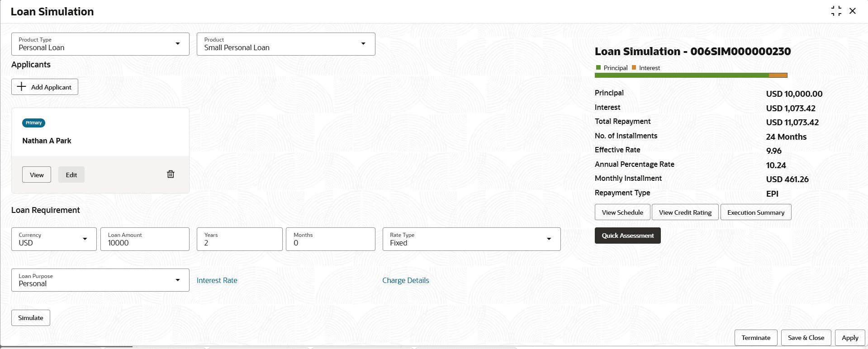The image size is (868, 349).
Task: Click the Months input field
Action: 330,242
